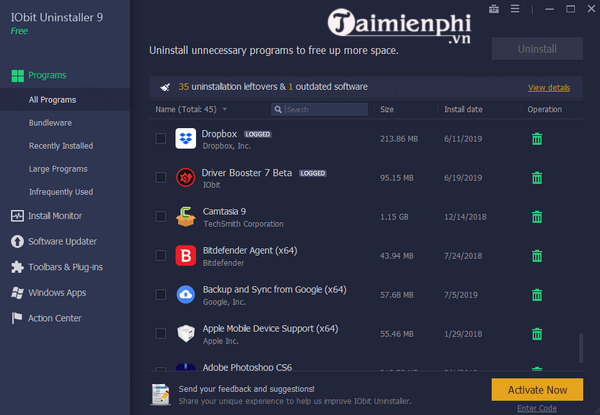The image size is (600, 415).
Task: Uninstall Driver Booster 7 Beta via trash icon
Action: coord(537,177)
